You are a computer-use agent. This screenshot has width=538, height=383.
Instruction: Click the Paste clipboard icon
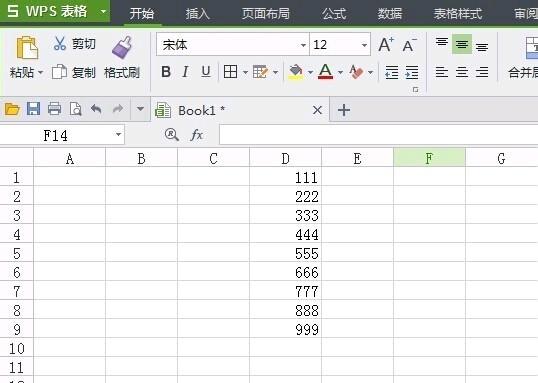tap(27, 47)
